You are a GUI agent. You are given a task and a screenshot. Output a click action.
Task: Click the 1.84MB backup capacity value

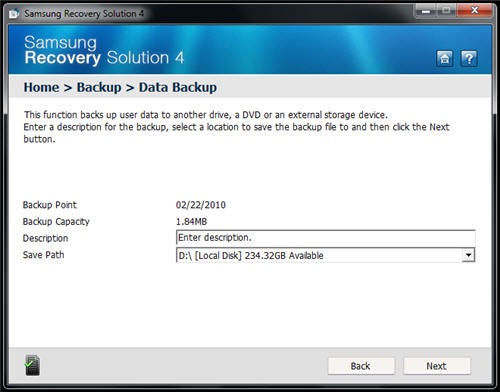[x=191, y=221]
